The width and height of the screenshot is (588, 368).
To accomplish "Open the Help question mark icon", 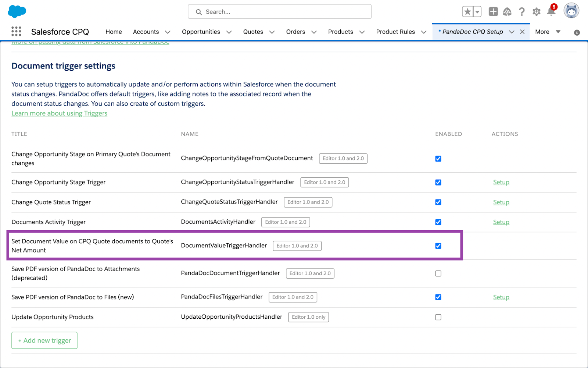I will [521, 12].
